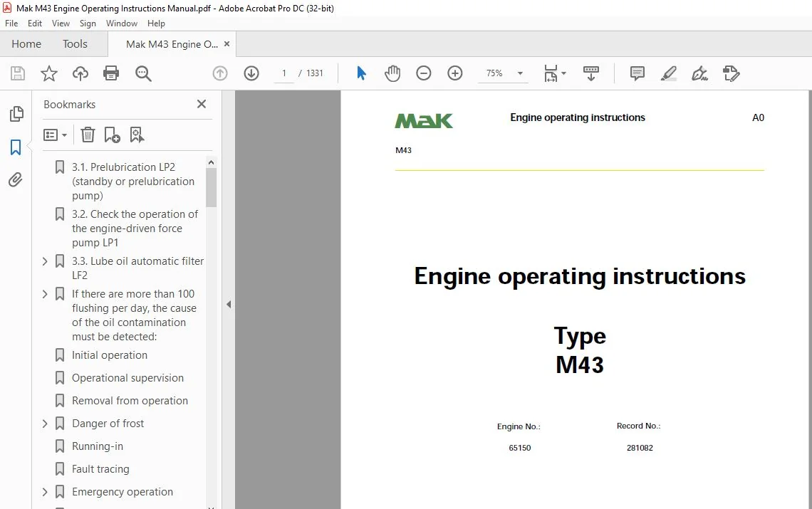Click the upload to cloud icon

click(x=80, y=73)
